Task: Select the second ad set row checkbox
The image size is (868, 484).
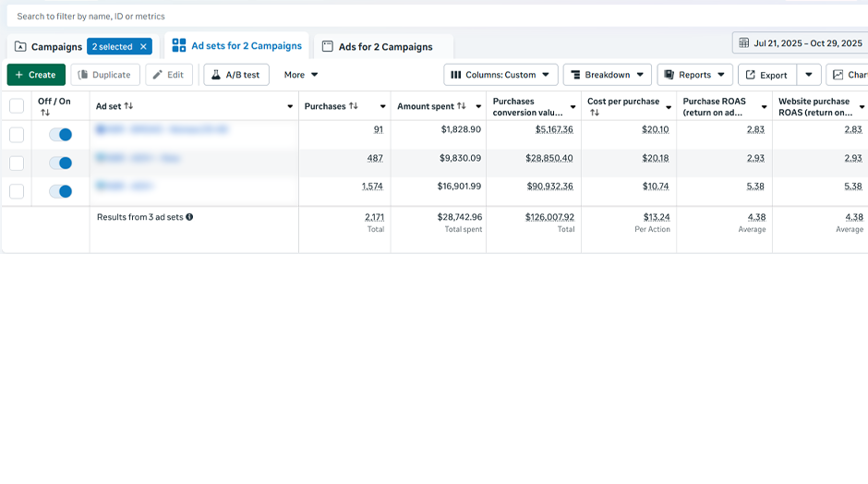Action: 17,163
